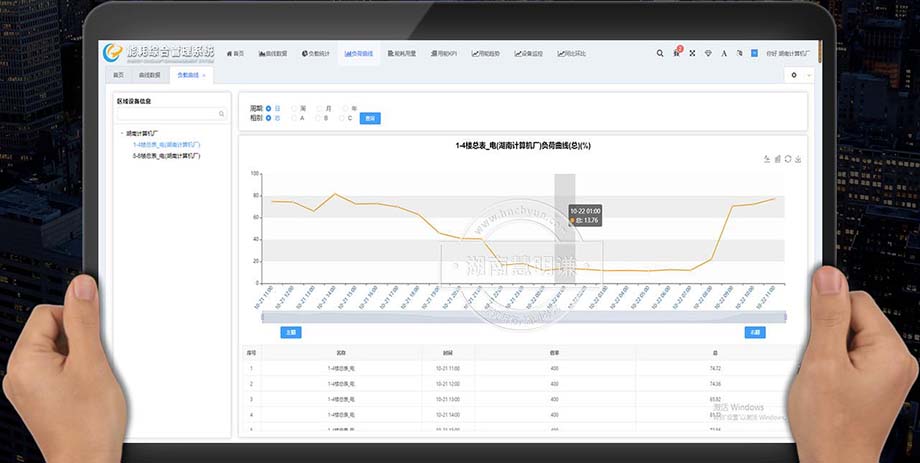The image size is (920, 463).
Task: Click the chart restore/refresh icon
Action: [788, 159]
